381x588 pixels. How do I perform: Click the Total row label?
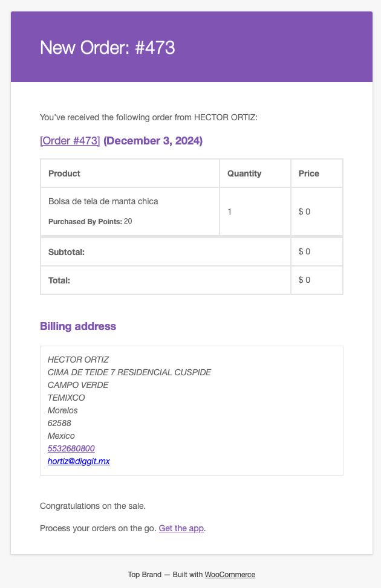59,280
